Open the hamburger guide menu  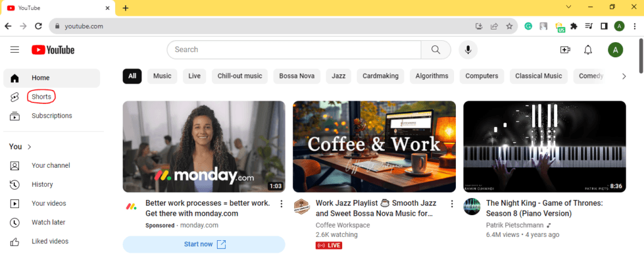point(15,50)
